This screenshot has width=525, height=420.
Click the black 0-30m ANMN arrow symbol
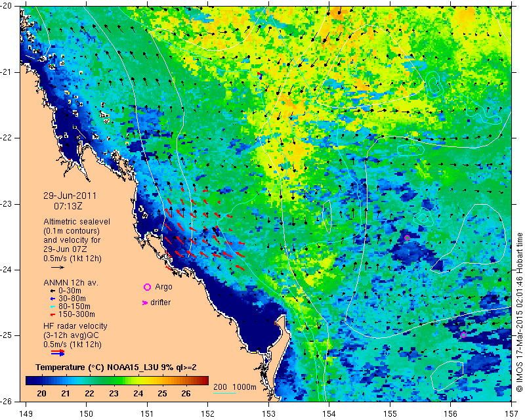click(52, 291)
